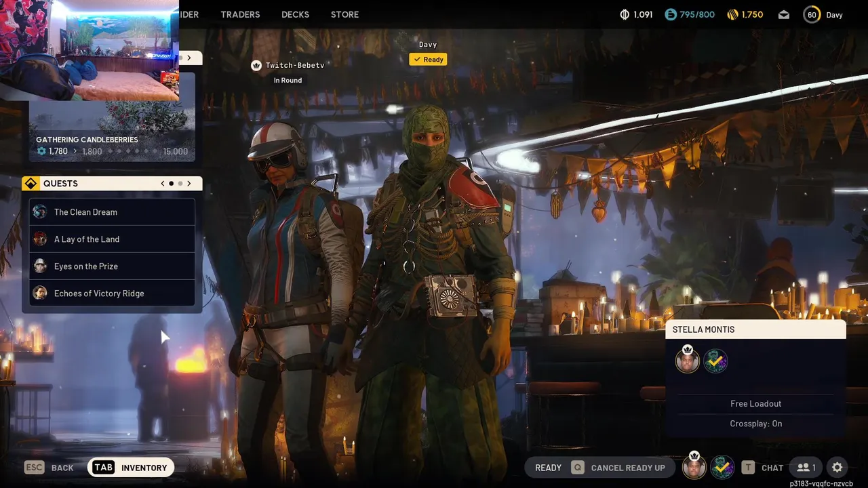
Task: Click Echoes of Victory Ridge portrait icon
Action: coord(40,293)
